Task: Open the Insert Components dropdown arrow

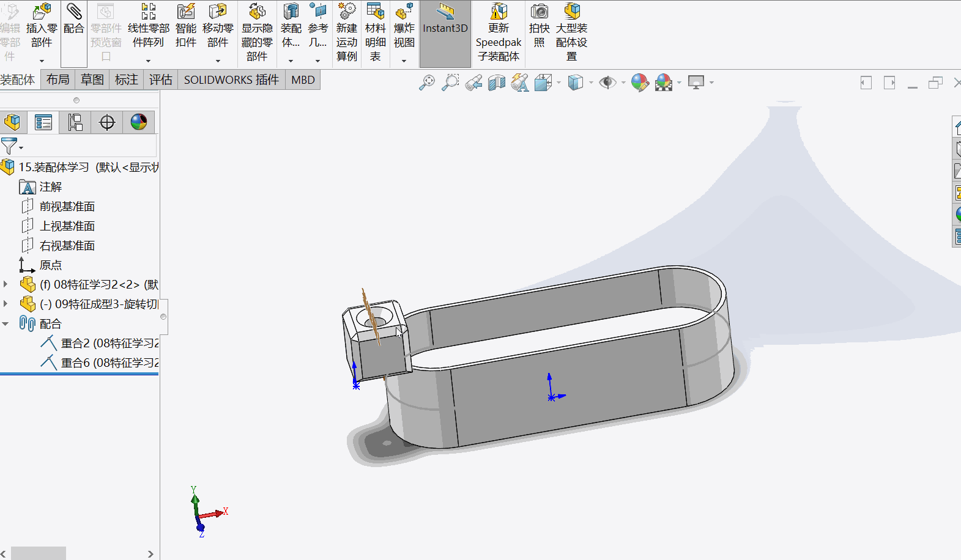Action: [x=42, y=61]
